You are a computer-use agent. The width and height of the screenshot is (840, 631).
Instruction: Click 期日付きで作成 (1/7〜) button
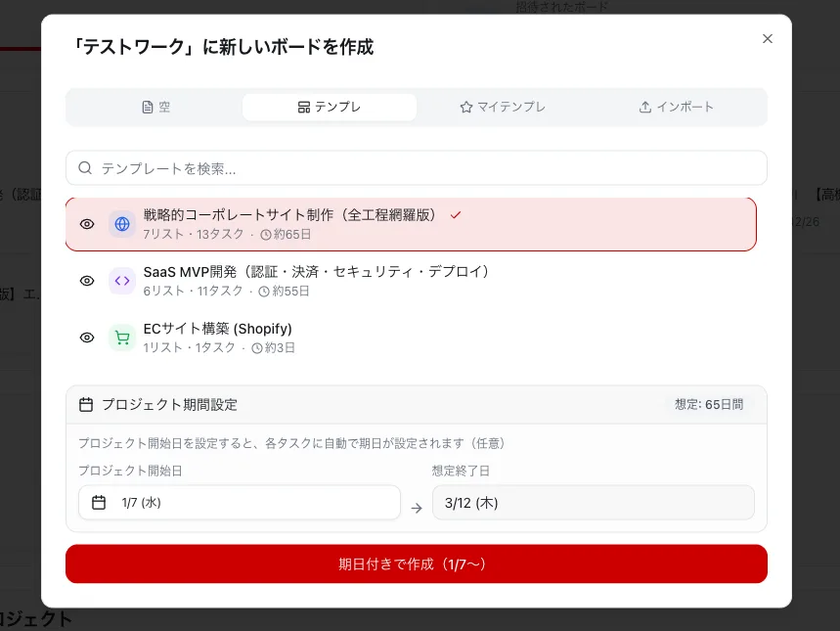point(417,563)
